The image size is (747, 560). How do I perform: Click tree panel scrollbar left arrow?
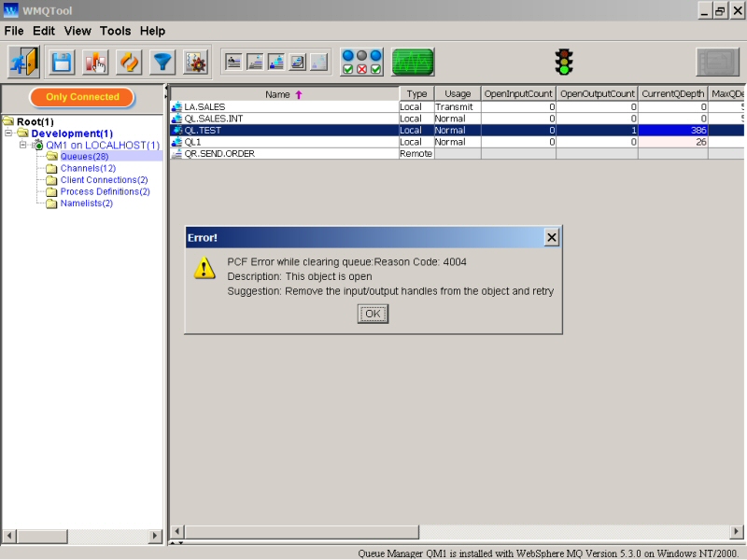[9, 536]
